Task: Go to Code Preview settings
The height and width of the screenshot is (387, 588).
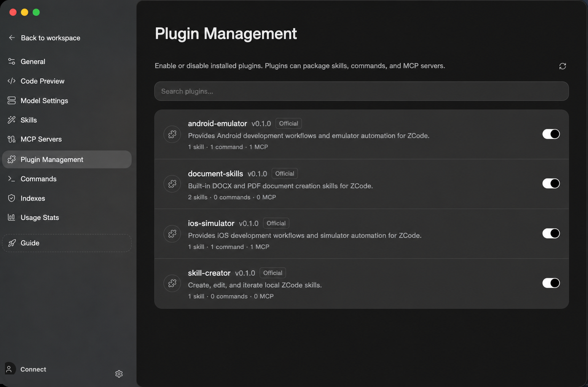Action: [67, 81]
